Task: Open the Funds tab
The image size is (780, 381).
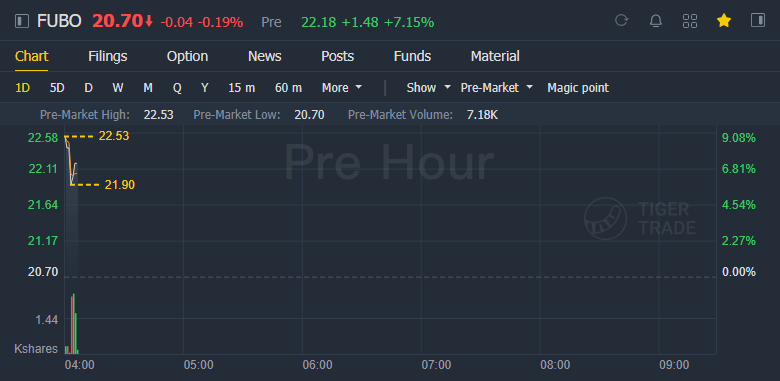Action: click(x=412, y=56)
